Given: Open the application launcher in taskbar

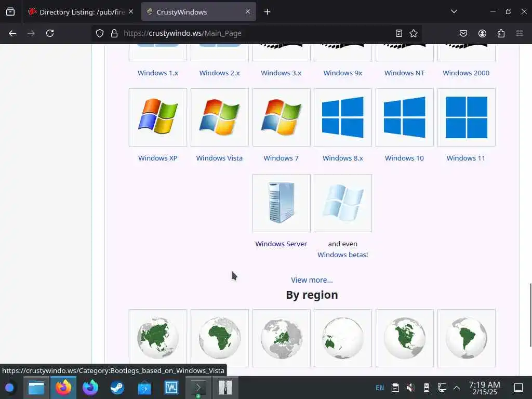Looking at the screenshot, I should (x=9, y=388).
